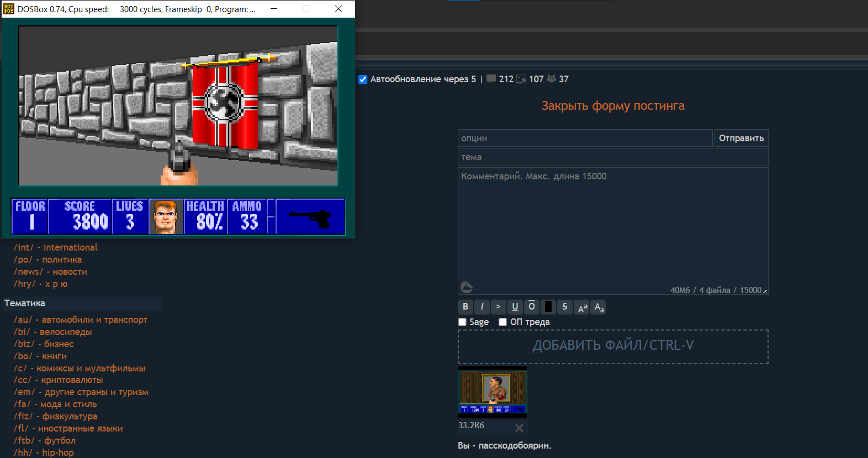Open the /biz/ бизнес board
Image resolution: width=868 pixels, height=458 pixels.
(44, 344)
